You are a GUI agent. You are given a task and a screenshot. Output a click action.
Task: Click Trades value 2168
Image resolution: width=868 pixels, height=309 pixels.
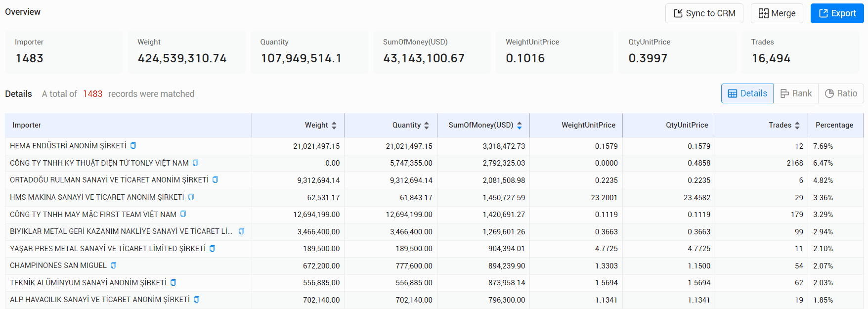795,163
